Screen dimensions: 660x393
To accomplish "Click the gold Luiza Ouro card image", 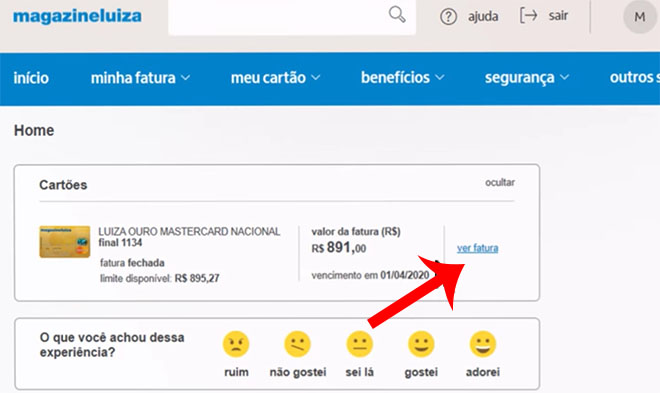I will coord(65,242).
